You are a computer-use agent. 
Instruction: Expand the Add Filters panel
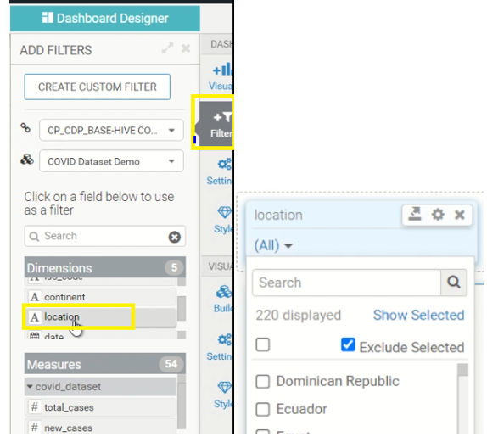[x=167, y=48]
